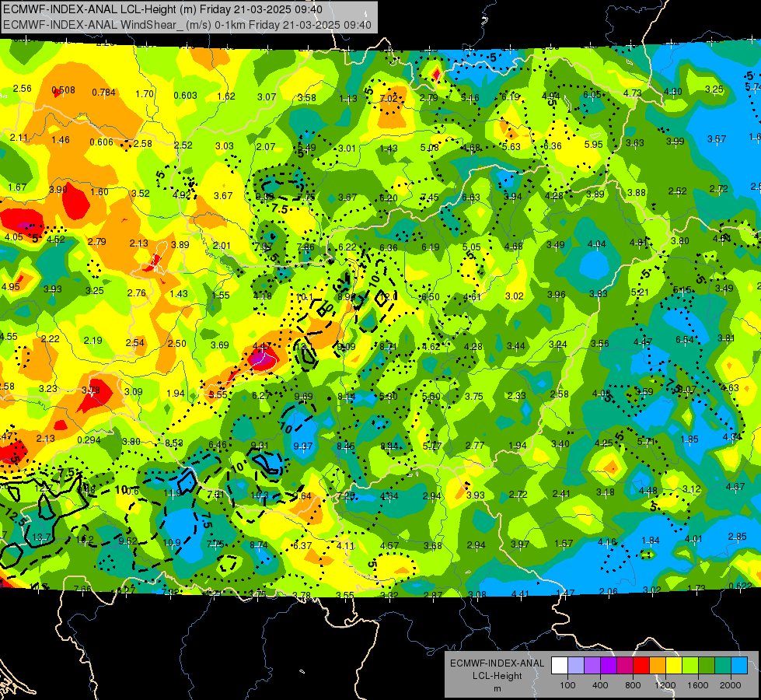Click the wind shear value 10.9
This screenshot has width=761, height=700.
pos(172,542)
